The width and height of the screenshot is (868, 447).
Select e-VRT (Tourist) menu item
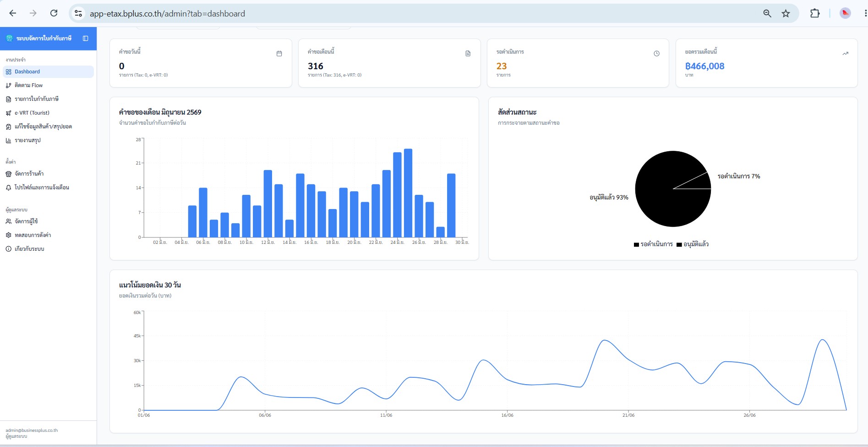pos(49,113)
